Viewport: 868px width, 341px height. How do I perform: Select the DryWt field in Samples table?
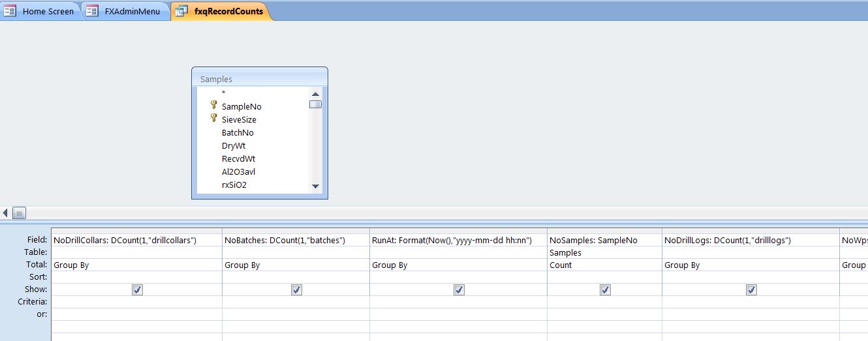(234, 145)
